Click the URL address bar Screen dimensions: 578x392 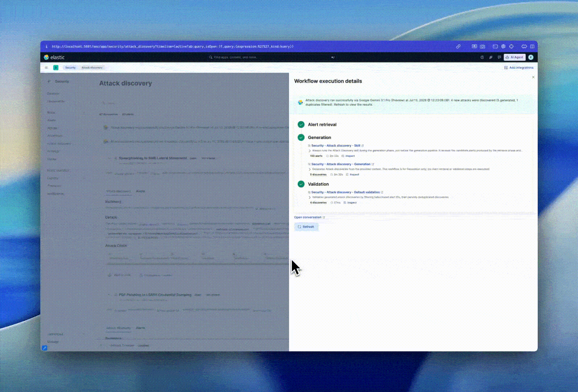coord(172,46)
